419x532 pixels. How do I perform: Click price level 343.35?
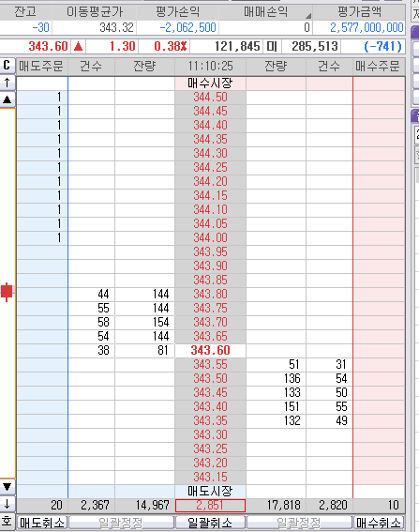pos(210,420)
